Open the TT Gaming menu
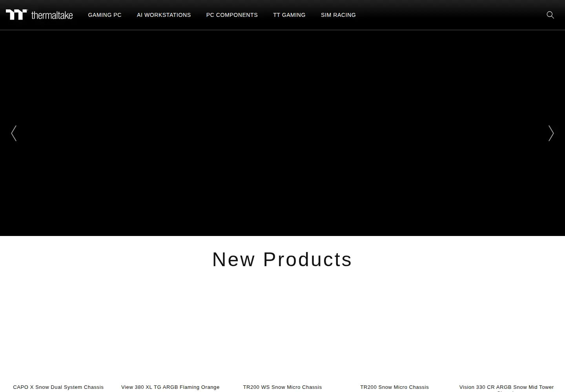Viewport: 565px width, 392px height. [x=289, y=15]
